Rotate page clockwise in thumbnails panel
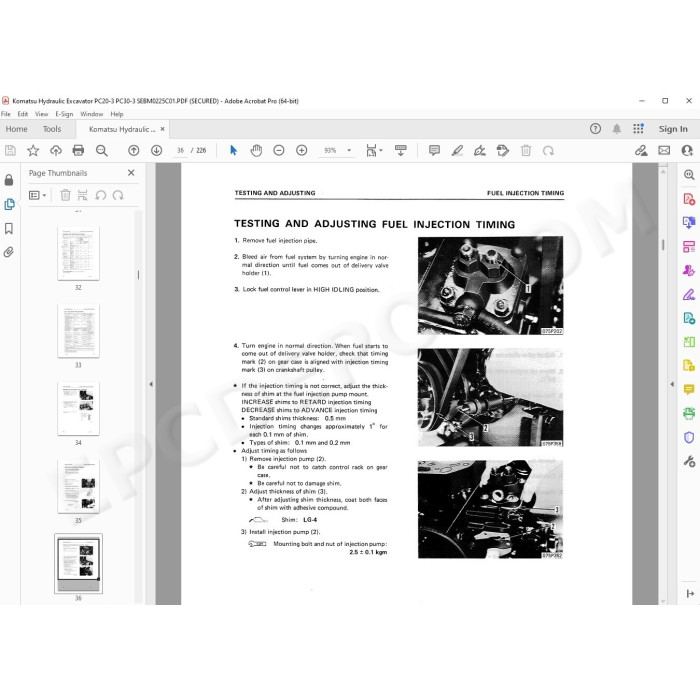 pyautogui.click(x=118, y=195)
